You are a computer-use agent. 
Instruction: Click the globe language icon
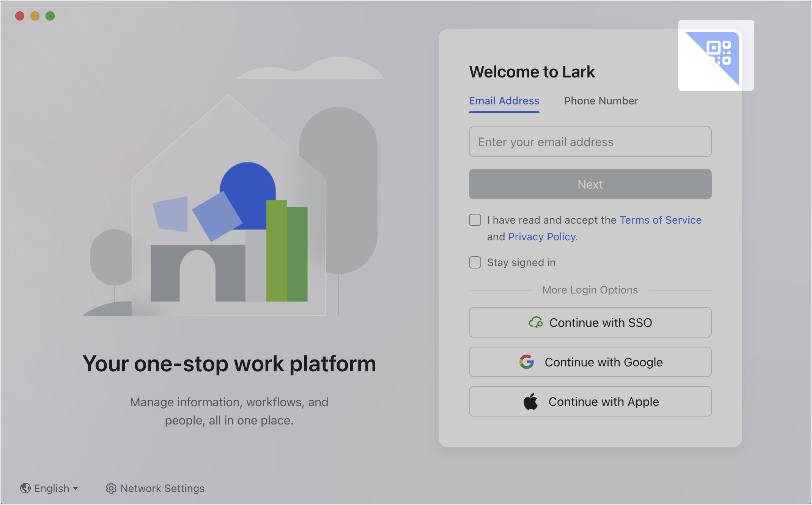coord(25,488)
